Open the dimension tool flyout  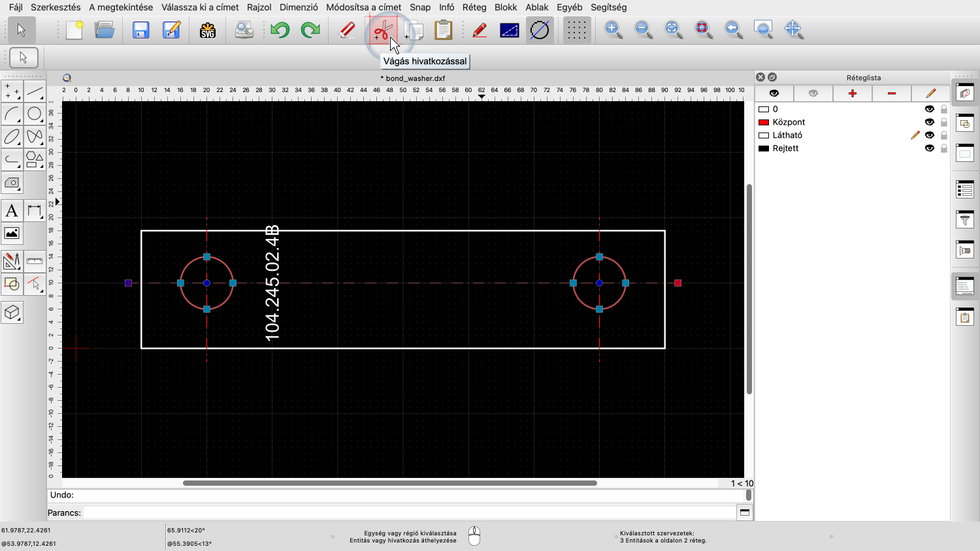tap(35, 211)
